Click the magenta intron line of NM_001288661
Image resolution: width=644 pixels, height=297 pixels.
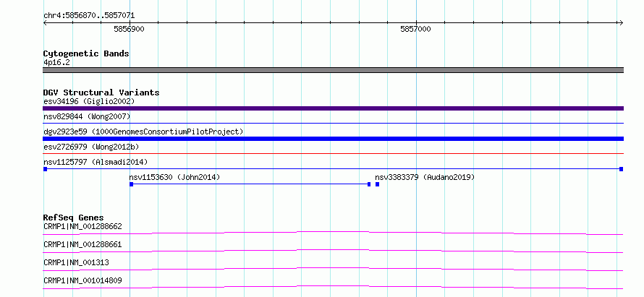point(333,251)
